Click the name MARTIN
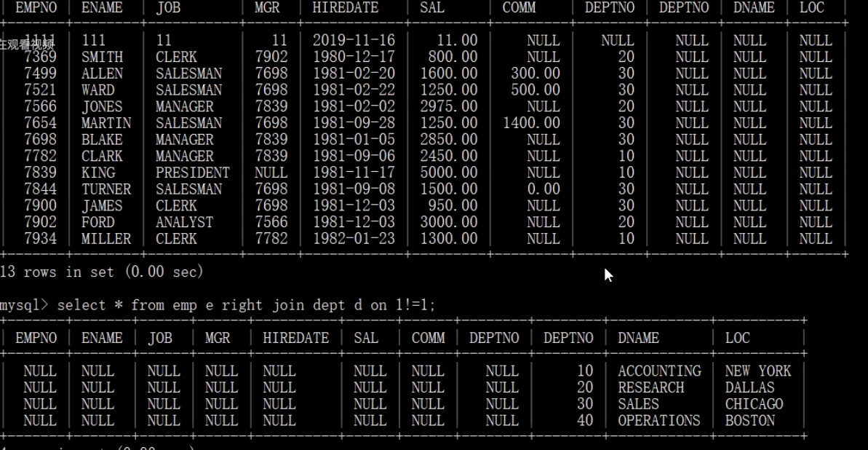 tap(106, 123)
